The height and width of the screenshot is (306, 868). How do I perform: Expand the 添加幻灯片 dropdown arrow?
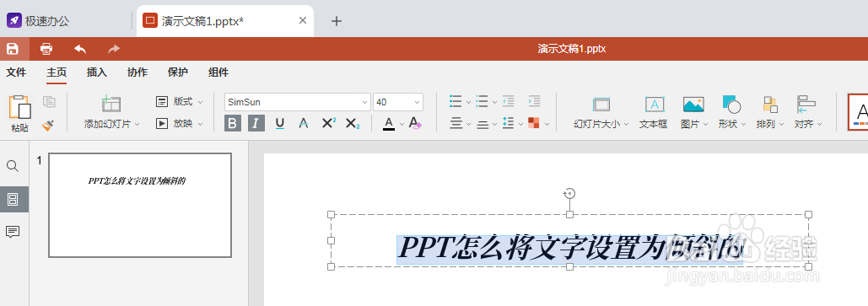pyautogui.click(x=137, y=125)
